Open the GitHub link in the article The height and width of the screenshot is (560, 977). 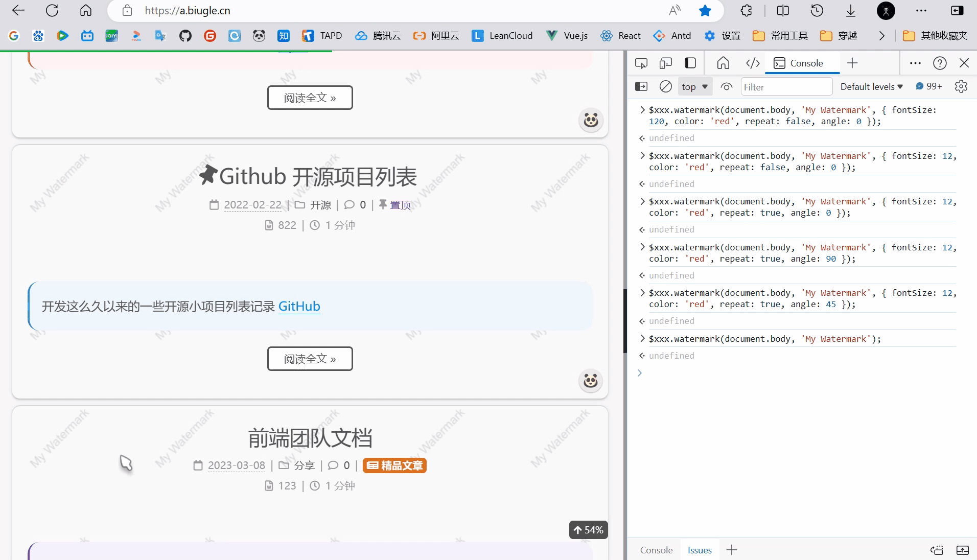299,306
